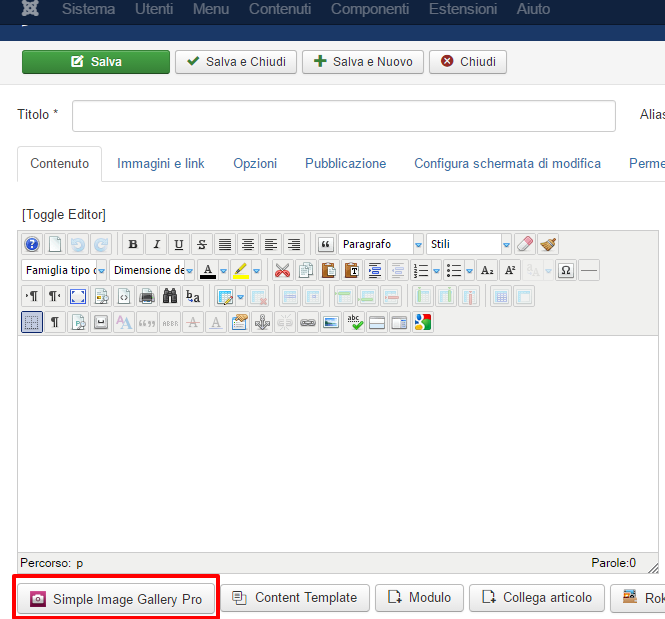This screenshot has width=665, height=619.
Task: Toggle fullscreen editor mode
Action: click(78, 296)
